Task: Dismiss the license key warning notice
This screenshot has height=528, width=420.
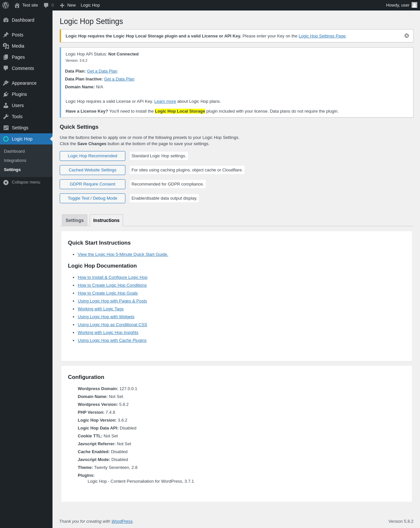Action: (407, 36)
